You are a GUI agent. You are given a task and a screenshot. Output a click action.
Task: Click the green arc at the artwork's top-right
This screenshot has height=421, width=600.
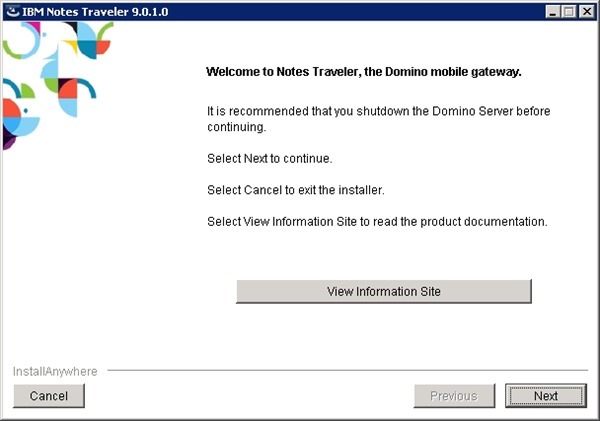click(103, 33)
